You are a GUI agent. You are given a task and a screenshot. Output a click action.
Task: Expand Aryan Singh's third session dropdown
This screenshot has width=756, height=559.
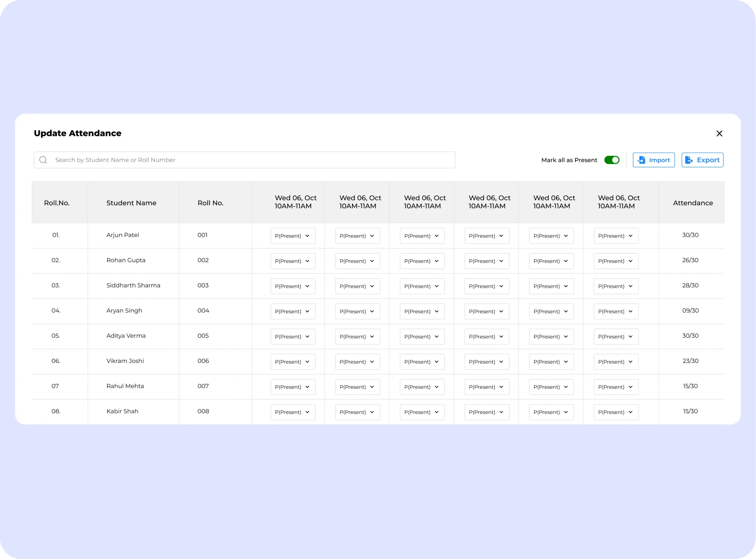422,312
